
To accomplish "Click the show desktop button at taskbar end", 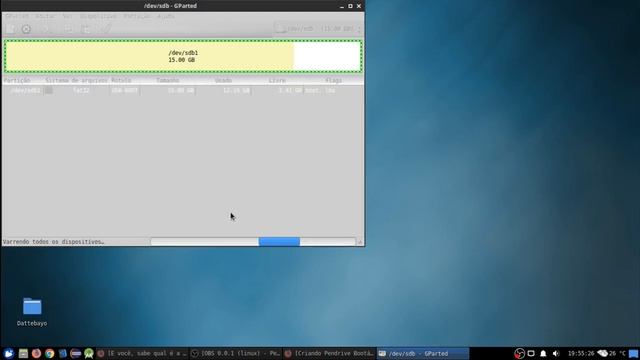I will (x=633, y=353).
